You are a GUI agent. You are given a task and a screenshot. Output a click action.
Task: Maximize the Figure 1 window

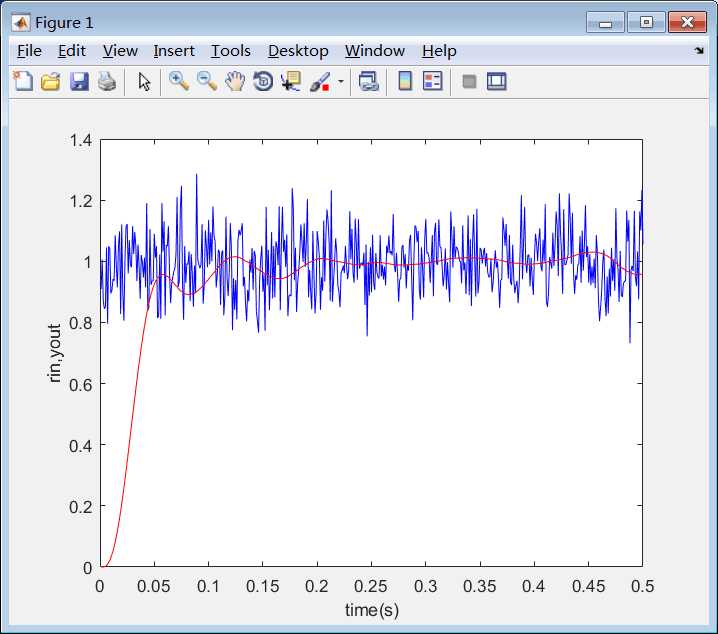tap(646, 22)
